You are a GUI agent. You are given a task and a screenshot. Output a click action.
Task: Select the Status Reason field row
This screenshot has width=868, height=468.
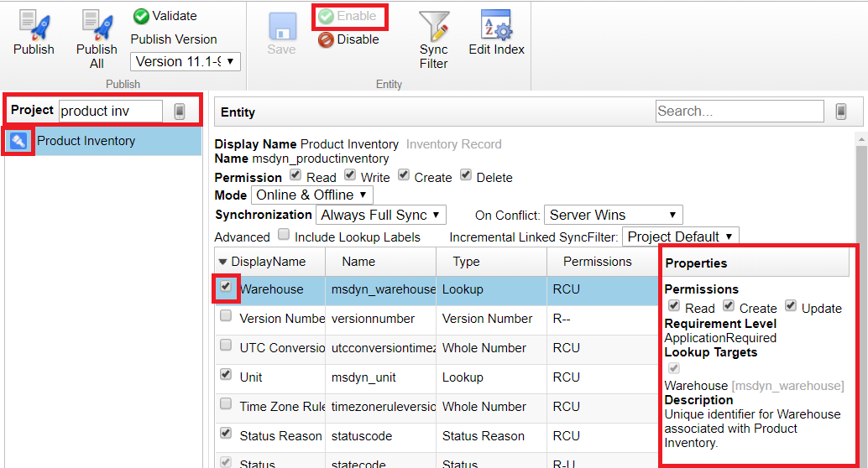coord(280,436)
